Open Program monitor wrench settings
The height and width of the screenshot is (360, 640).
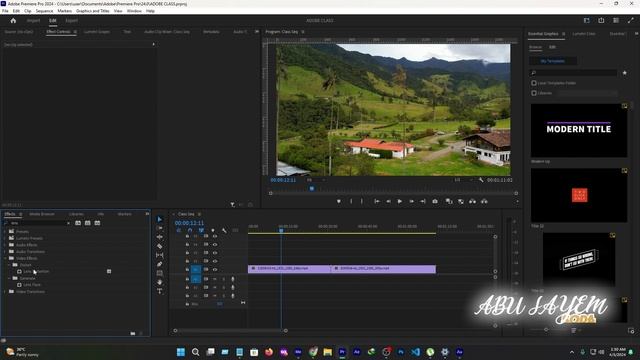481,180
